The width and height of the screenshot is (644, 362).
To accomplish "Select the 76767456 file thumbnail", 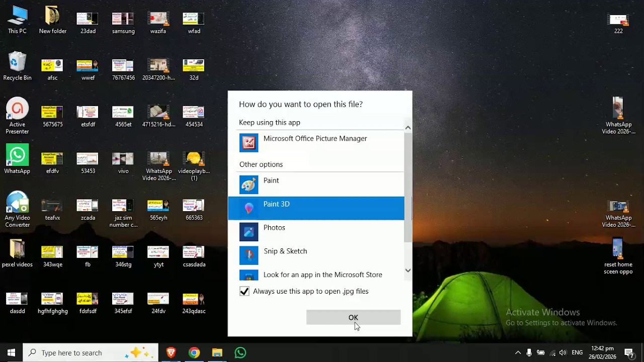I will point(123,69).
